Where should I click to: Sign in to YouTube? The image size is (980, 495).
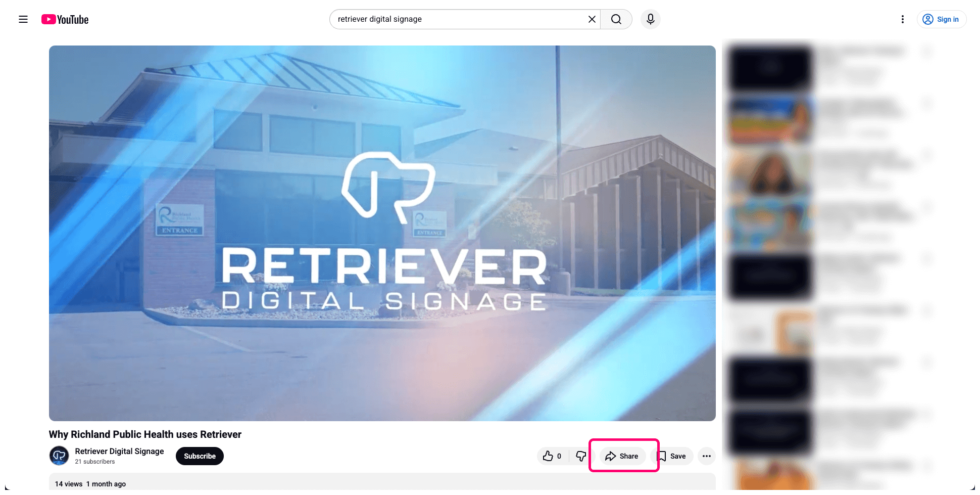pyautogui.click(x=941, y=19)
